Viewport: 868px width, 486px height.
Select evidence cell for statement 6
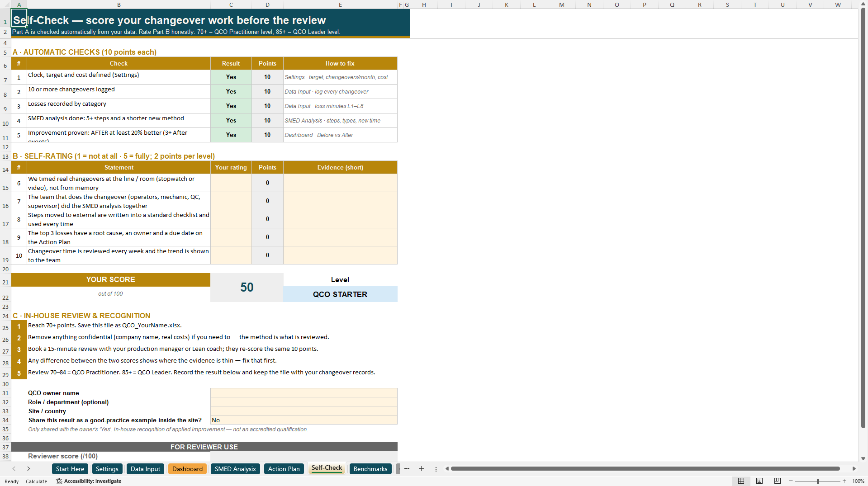[340, 183]
